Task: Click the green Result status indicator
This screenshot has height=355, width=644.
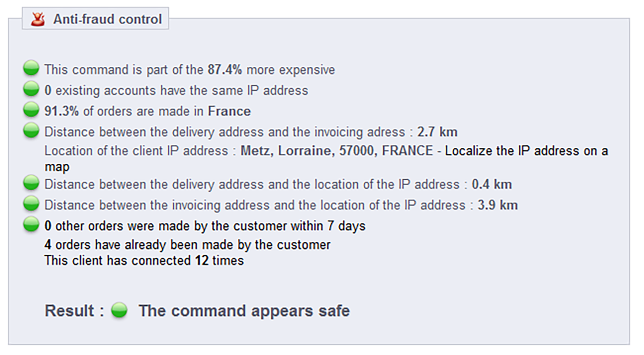Action: 119,310
